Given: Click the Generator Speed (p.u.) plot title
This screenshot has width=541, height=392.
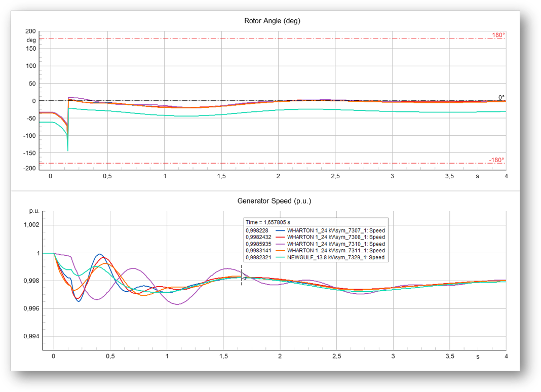Looking at the screenshot, I should [x=274, y=201].
